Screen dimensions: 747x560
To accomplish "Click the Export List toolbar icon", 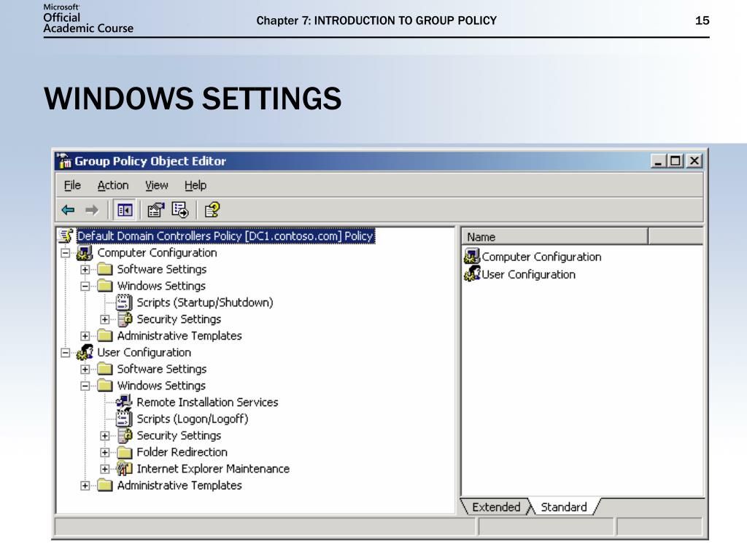I will [180, 210].
